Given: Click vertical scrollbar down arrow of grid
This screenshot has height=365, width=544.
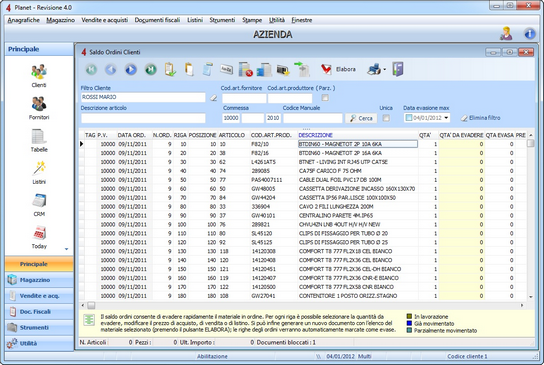Looking at the screenshot, I should click(x=531, y=297).
